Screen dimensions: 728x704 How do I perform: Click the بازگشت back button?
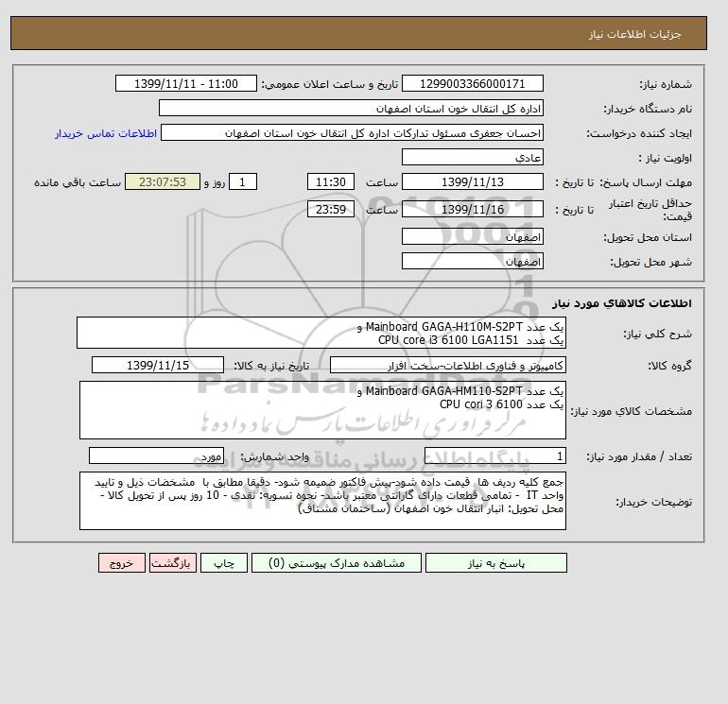coord(173,562)
